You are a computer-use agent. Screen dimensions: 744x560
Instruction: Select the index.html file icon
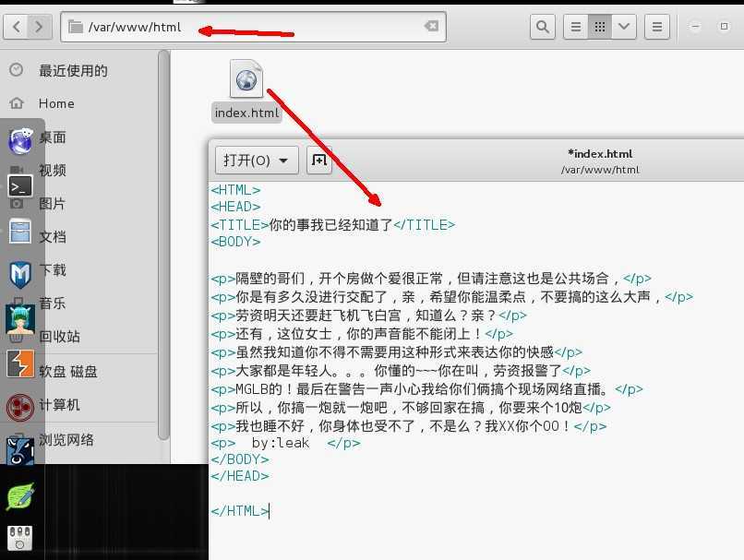[x=246, y=79]
